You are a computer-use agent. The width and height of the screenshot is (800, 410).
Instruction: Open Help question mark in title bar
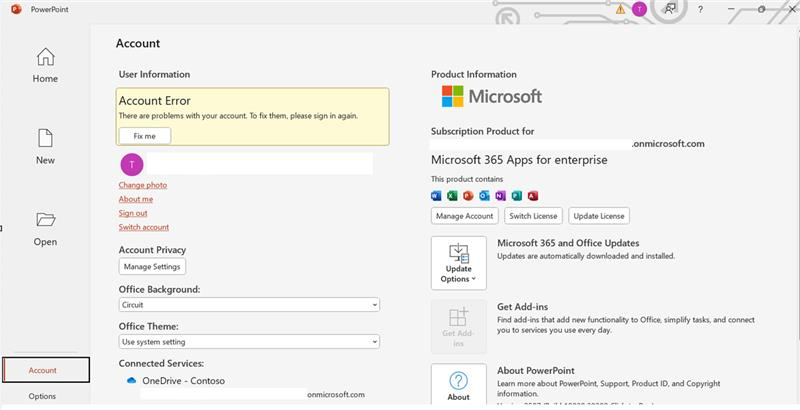coord(701,9)
